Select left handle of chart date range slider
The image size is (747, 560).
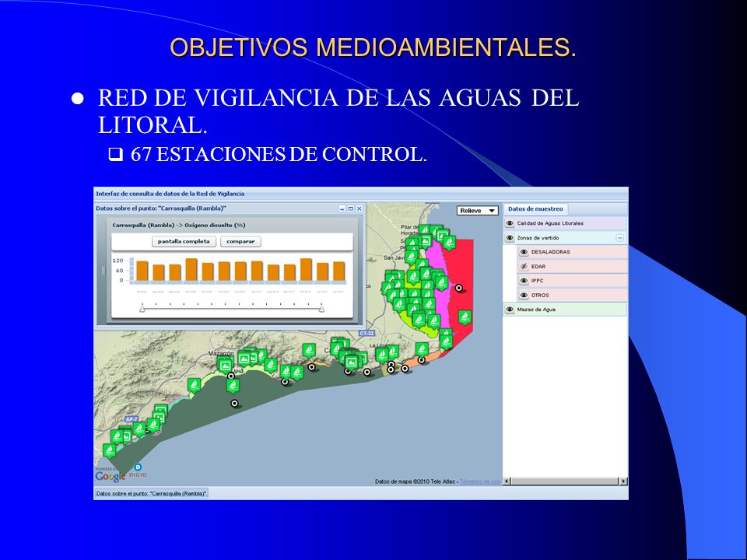pyautogui.click(x=142, y=310)
